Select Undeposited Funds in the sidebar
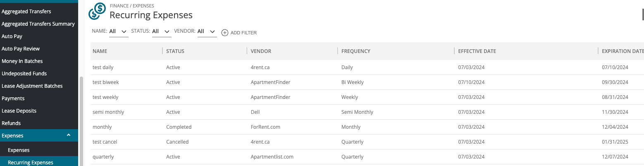The height and width of the screenshot is (166, 644). point(24,74)
